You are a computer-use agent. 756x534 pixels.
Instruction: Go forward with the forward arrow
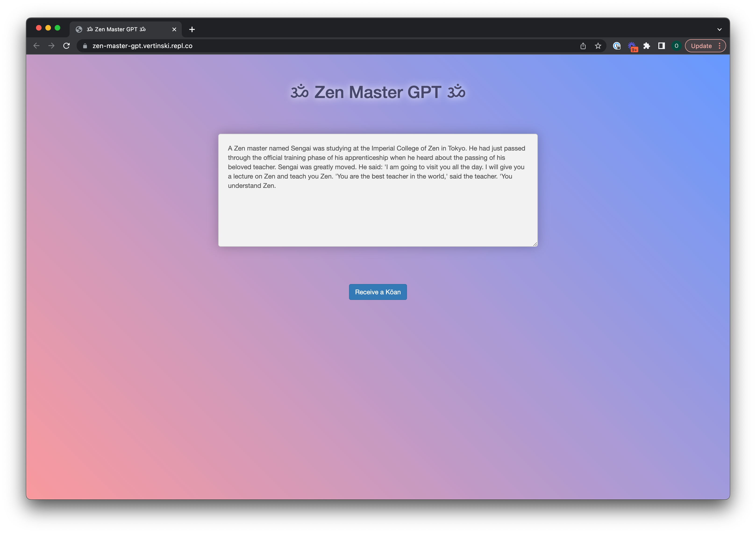pos(51,46)
